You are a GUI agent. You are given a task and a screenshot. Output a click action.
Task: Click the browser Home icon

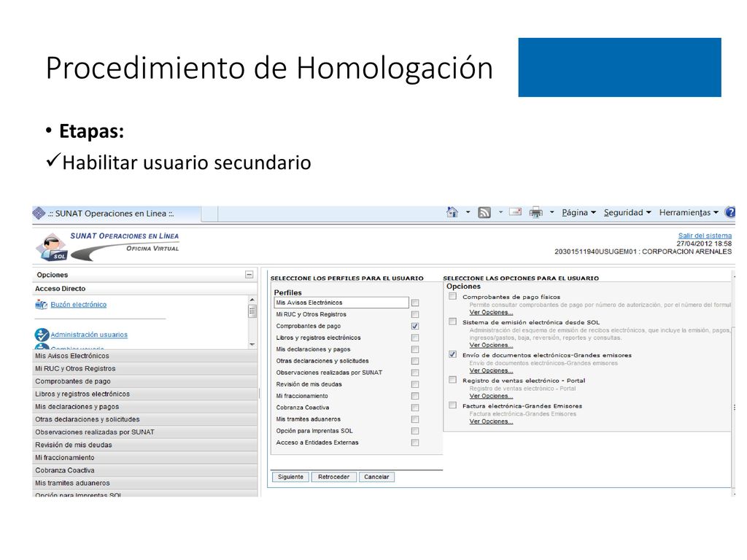(x=452, y=212)
